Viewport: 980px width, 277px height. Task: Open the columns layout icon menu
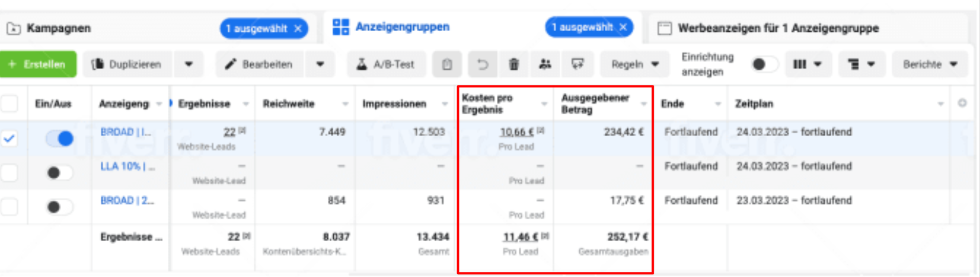(806, 65)
